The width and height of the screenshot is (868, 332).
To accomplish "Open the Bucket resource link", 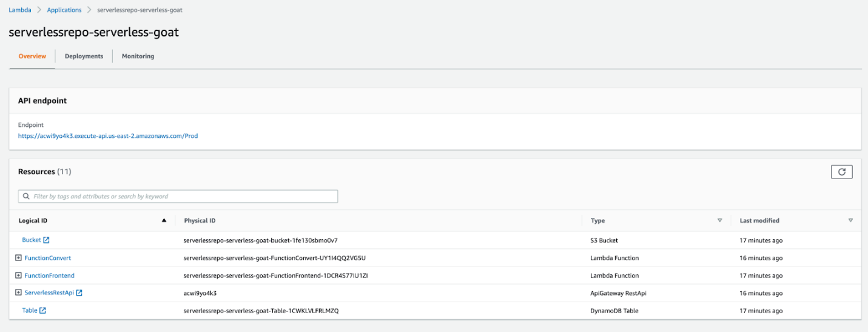I will [x=32, y=240].
